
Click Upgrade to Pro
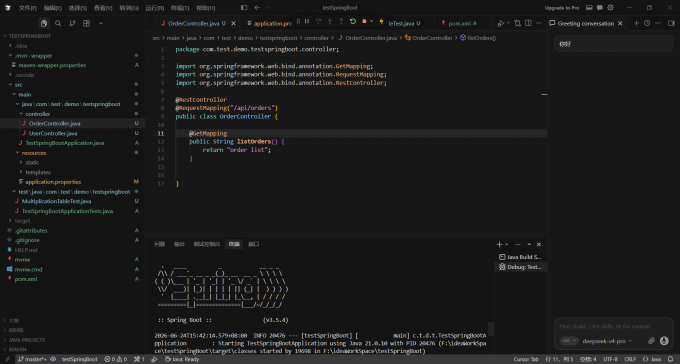pyautogui.click(x=562, y=8)
